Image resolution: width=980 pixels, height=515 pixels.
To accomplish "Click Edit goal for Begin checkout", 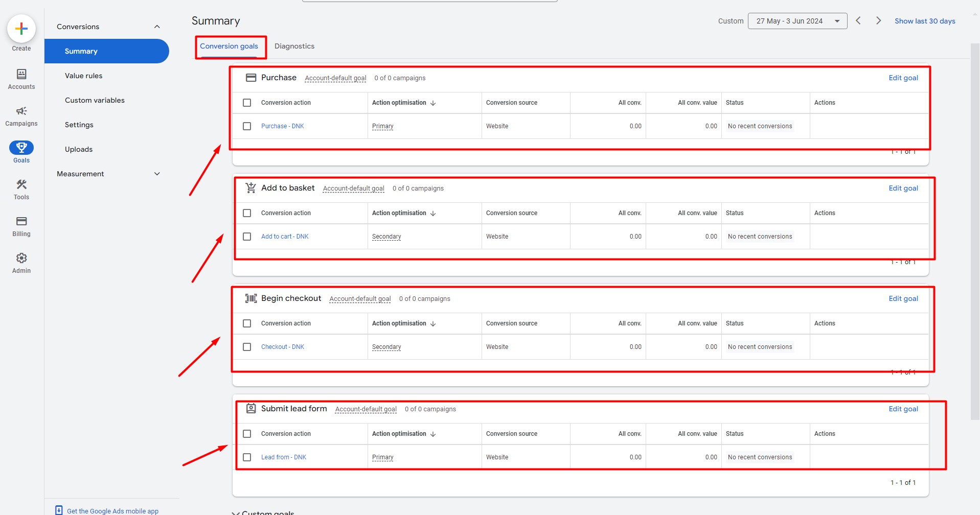I will click(x=903, y=298).
